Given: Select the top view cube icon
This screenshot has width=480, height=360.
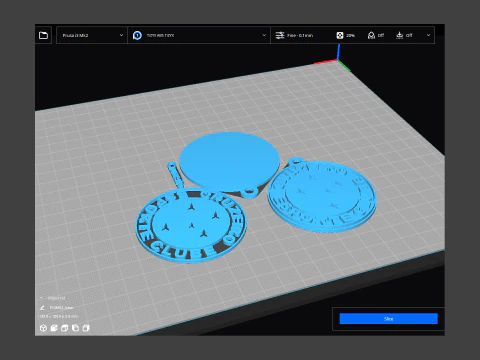Looking at the screenshot, I should (x=64, y=328).
